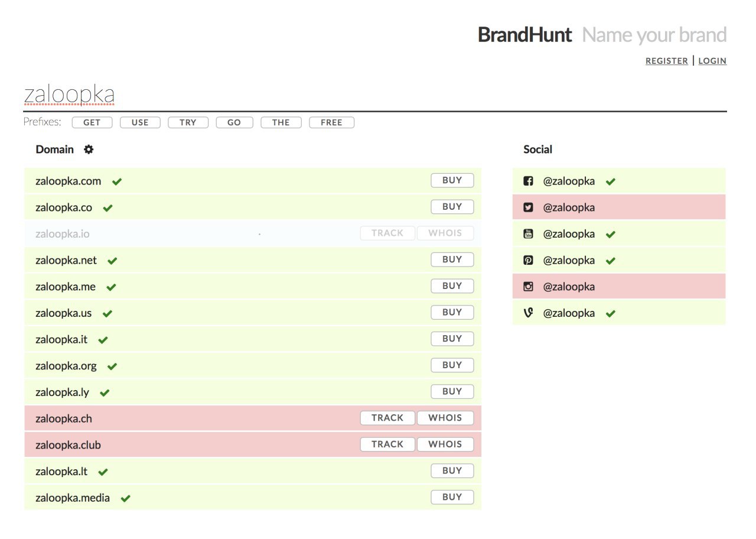The image size is (756, 539).
Task: Track the zaloopka.ch domain
Action: pyautogui.click(x=387, y=418)
